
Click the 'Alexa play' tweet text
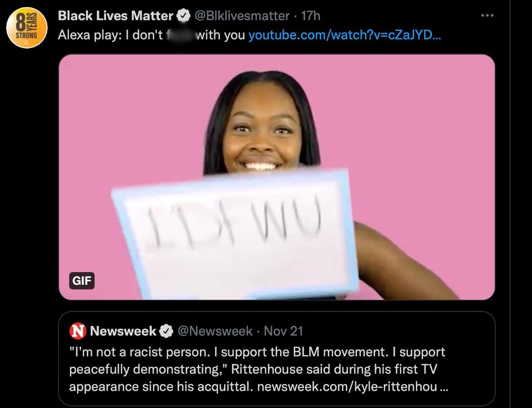(x=151, y=35)
